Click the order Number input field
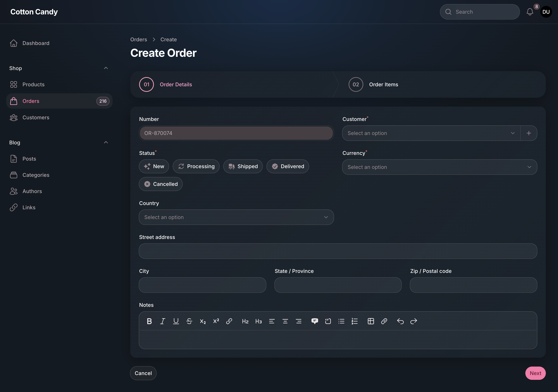 pos(236,133)
